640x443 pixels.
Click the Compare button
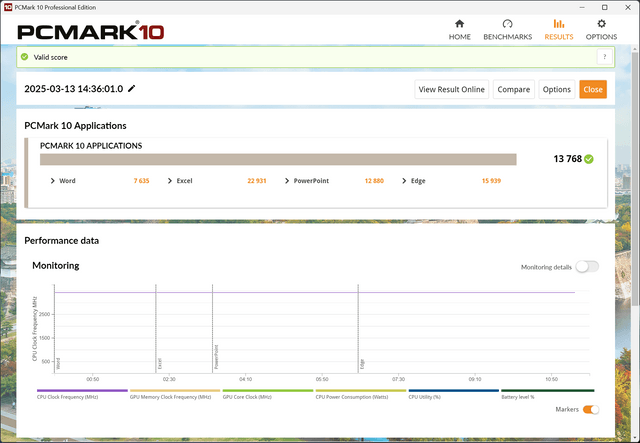[513, 89]
